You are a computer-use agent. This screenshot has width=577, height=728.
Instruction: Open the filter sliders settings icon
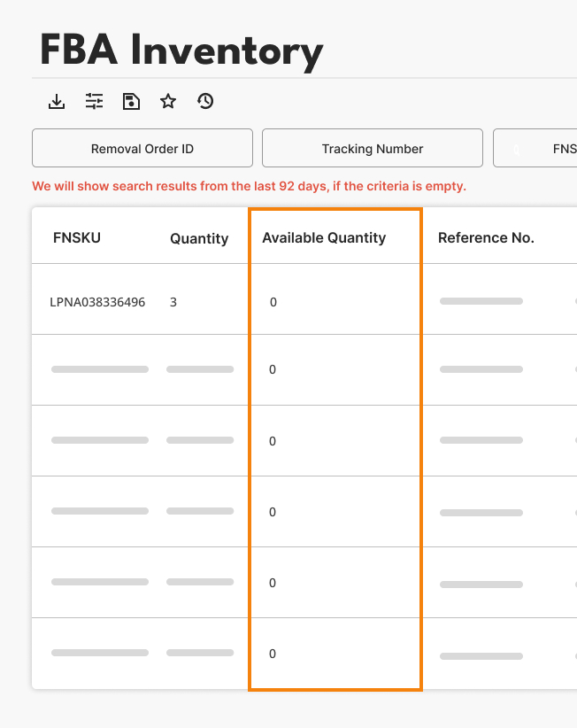click(94, 102)
